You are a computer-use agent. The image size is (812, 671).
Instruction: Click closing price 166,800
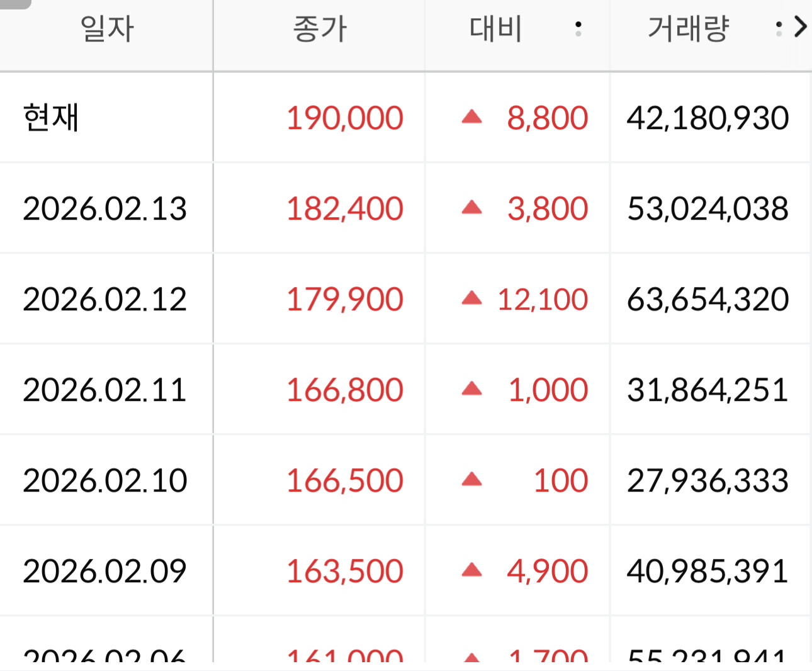pyautogui.click(x=345, y=390)
